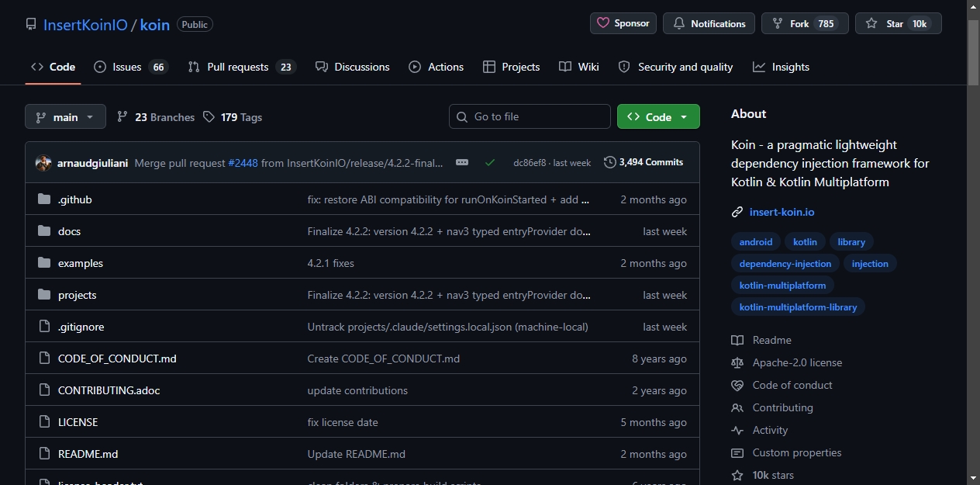The width and height of the screenshot is (980, 485).
Task: Click the repository book icon beside InsertKoinIO
Action: (x=31, y=24)
